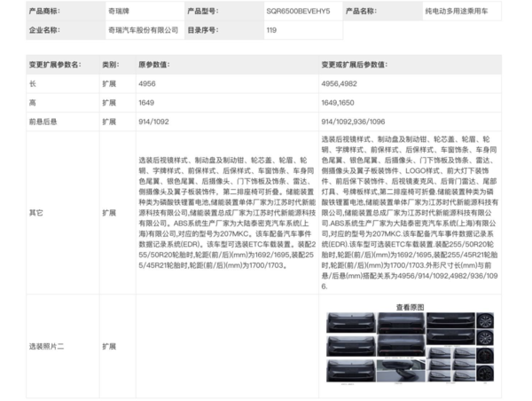Select original overhang value 914/1092
532x401 pixels.
click(153, 122)
